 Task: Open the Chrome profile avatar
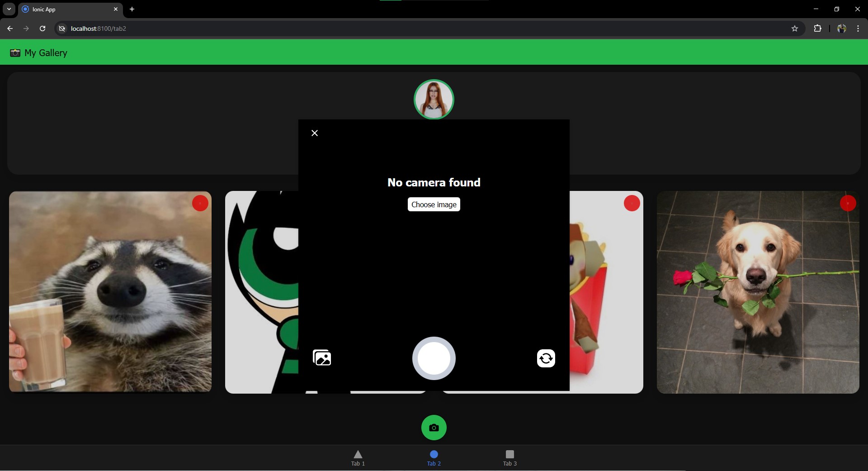coord(842,29)
